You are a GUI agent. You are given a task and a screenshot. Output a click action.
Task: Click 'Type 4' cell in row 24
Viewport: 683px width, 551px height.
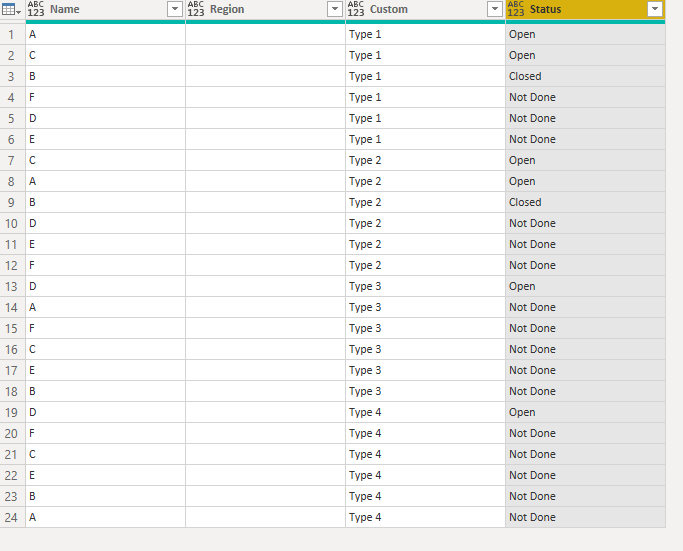point(425,517)
